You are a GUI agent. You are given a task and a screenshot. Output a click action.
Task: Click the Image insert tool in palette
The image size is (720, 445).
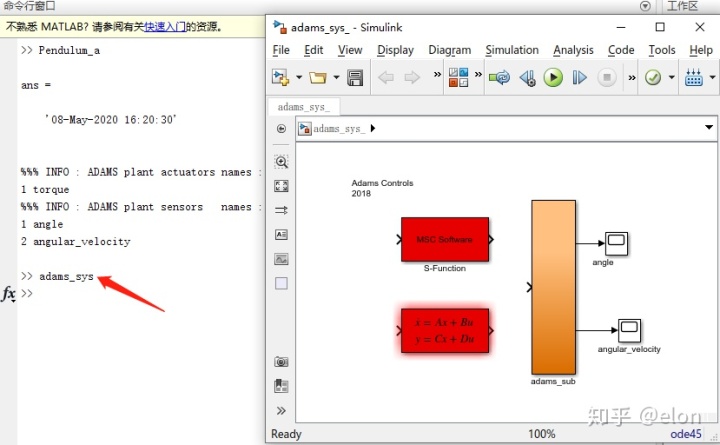[x=281, y=259]
